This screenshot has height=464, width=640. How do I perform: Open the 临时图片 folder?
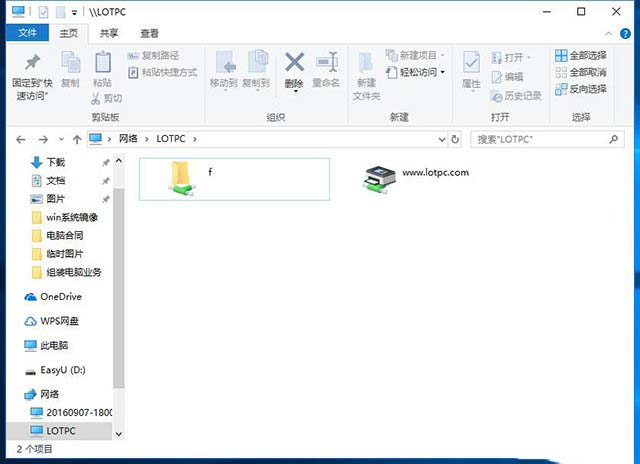click(58, 254)
